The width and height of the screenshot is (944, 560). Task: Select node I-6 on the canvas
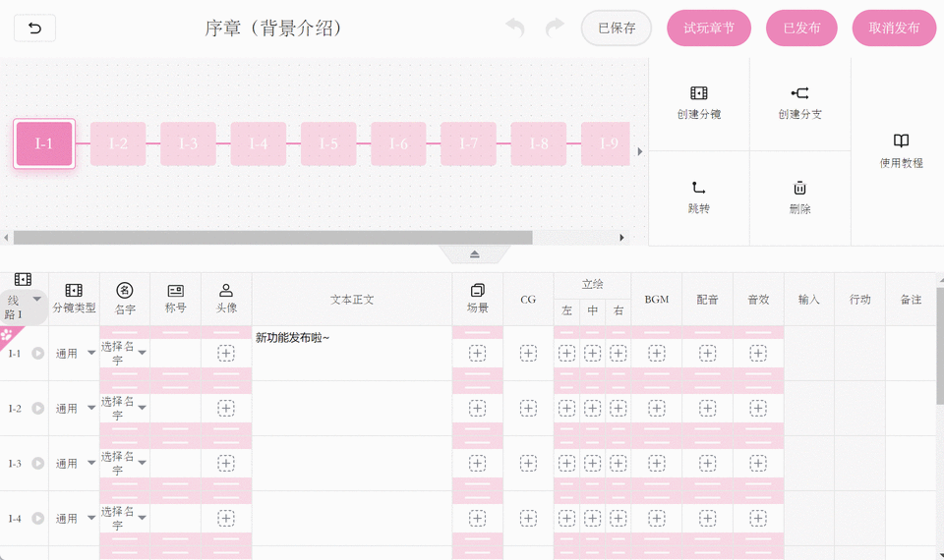click(398, 143)
